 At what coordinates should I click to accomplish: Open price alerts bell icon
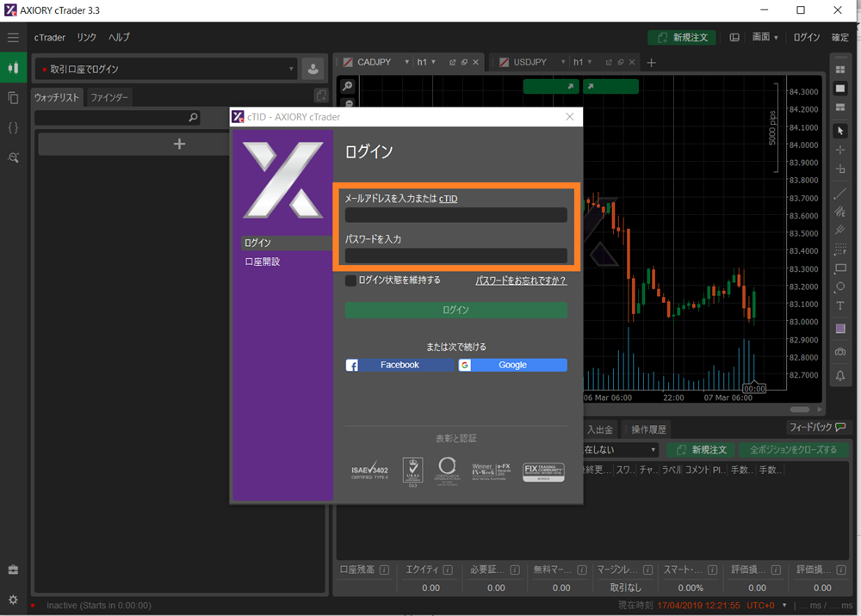pyautogui.click(x=840, y=376)
